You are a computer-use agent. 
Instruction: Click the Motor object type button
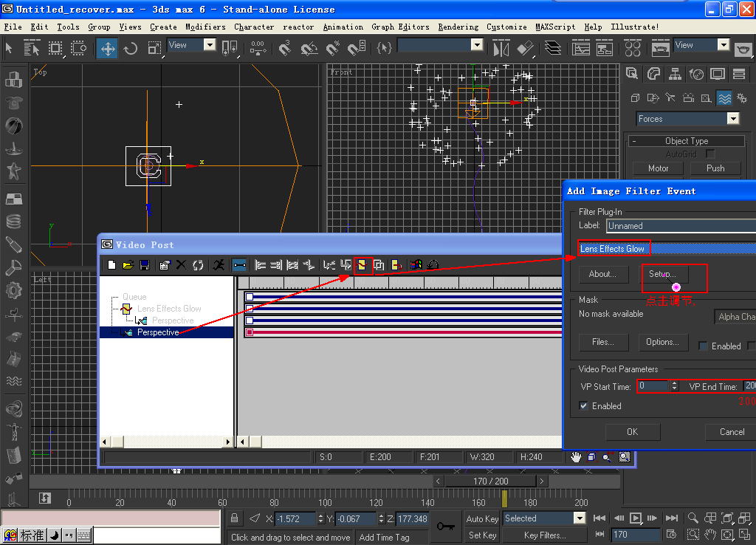coord(658,168)
